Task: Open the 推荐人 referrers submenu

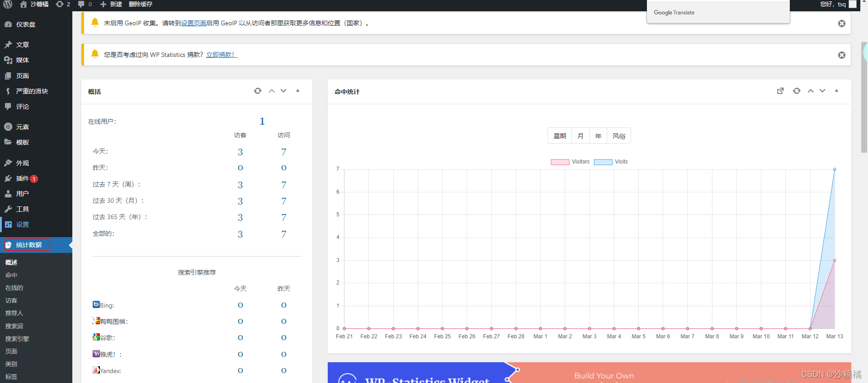Action: (14, 313)
